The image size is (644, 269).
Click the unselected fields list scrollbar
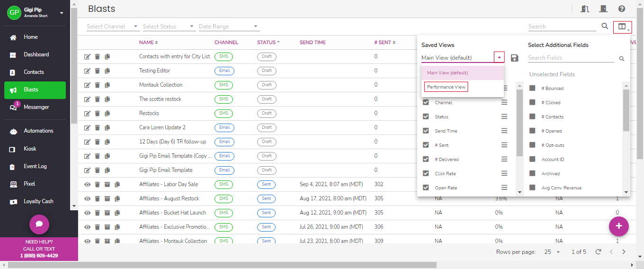pyautogui.click(x=626, y=110)
